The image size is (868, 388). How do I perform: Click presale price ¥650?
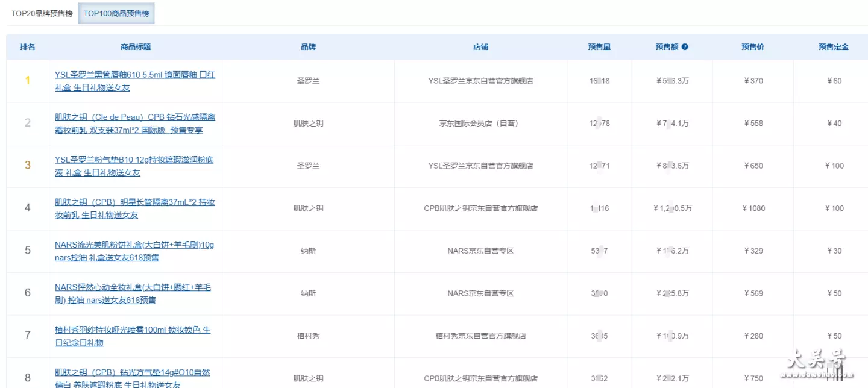(753, 166)
